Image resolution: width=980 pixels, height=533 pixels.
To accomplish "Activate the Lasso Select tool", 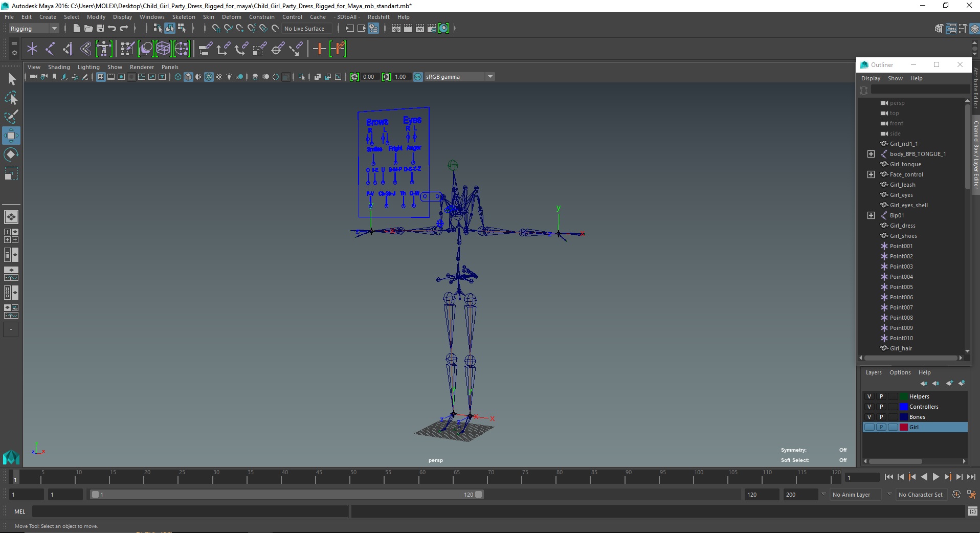I will coord(11,98).
